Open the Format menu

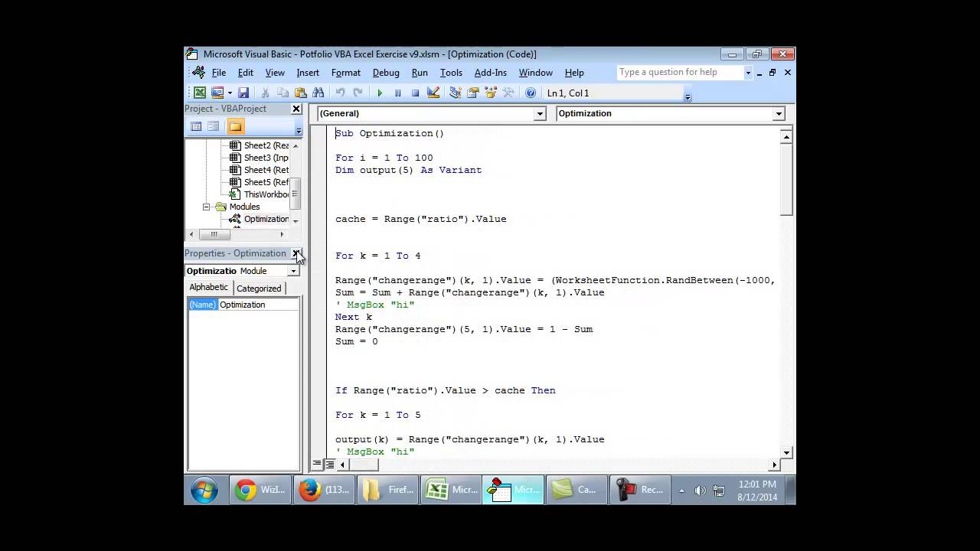click(346, 73)
